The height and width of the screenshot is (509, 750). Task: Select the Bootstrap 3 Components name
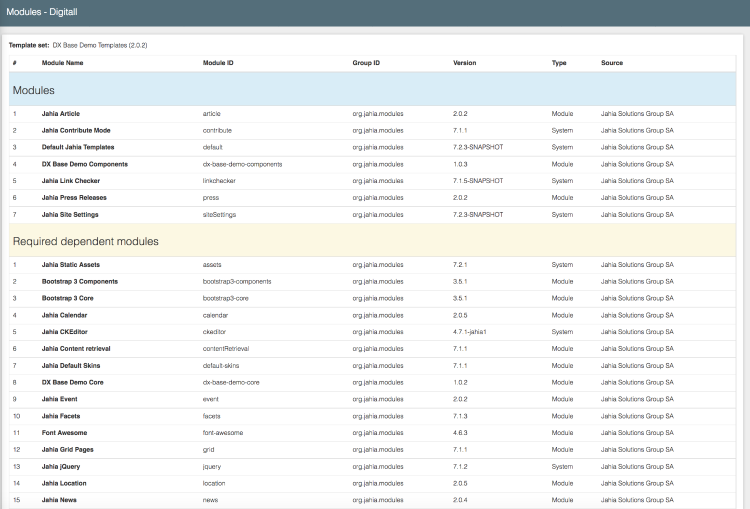tap(80, 281)
